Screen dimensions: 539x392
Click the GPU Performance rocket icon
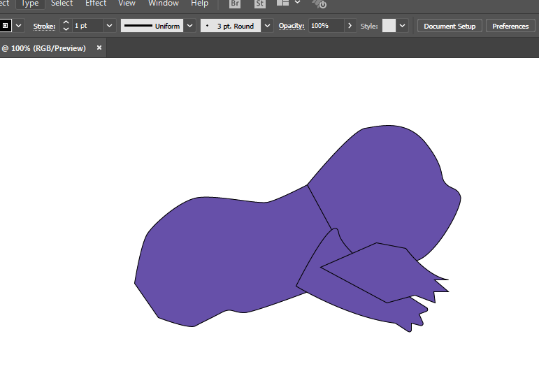319,3
